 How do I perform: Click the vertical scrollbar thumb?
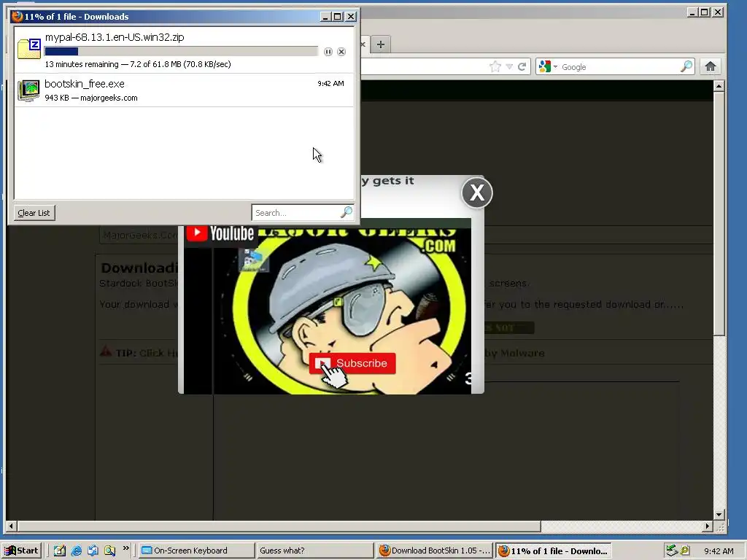point(719,214)
